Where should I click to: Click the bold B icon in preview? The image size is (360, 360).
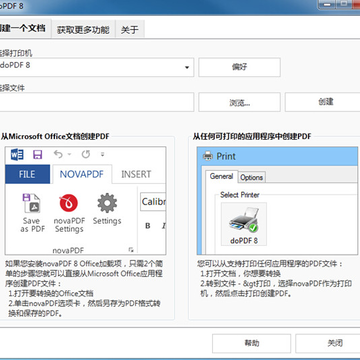[148, 226]
